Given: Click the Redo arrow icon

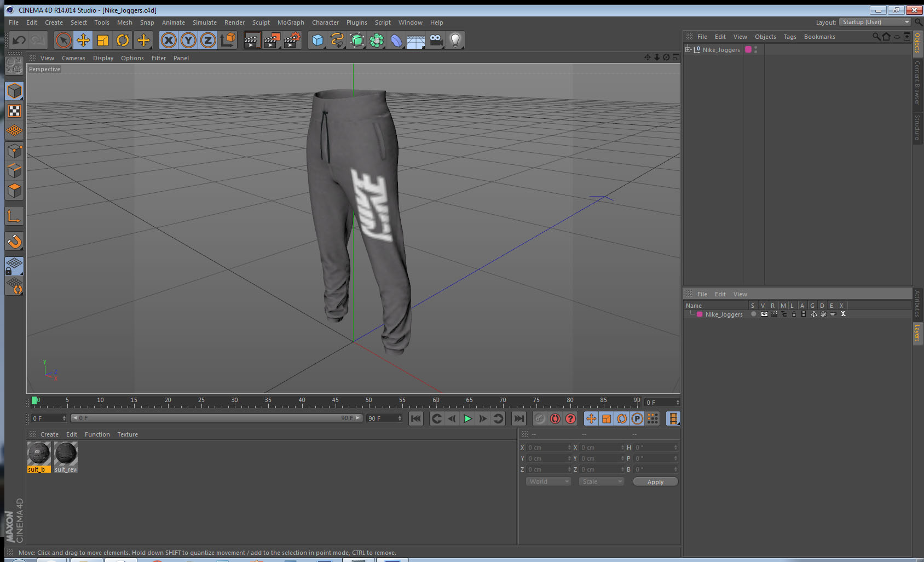Looking at the screenshot, I should point(38,40).
